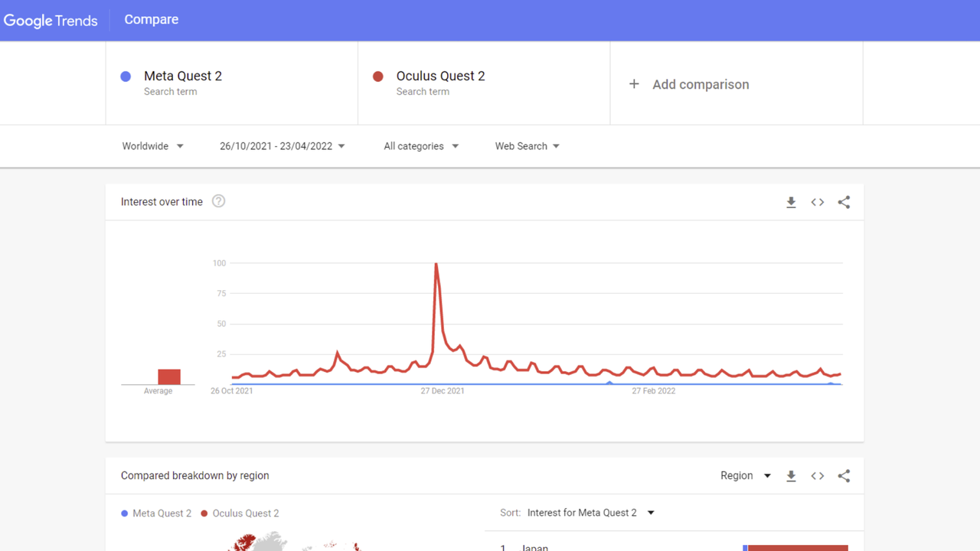Click the blue Meta Quest 2 color dot
Image resolution: width=980 pixels, height=551 pixels.
126,77
